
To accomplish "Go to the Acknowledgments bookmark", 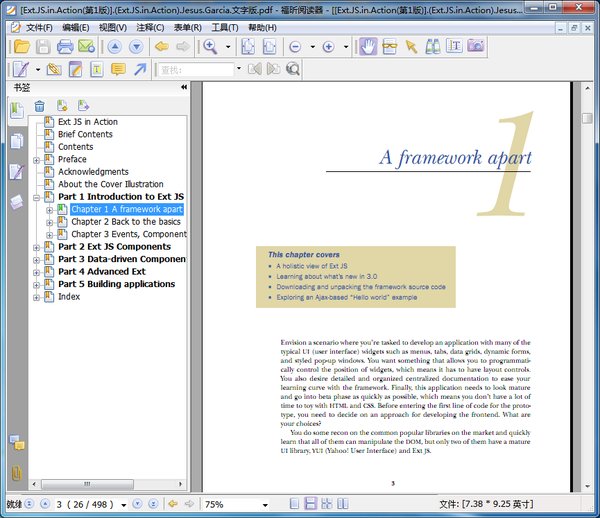I will pyautogui.click(x=93, y=172).
